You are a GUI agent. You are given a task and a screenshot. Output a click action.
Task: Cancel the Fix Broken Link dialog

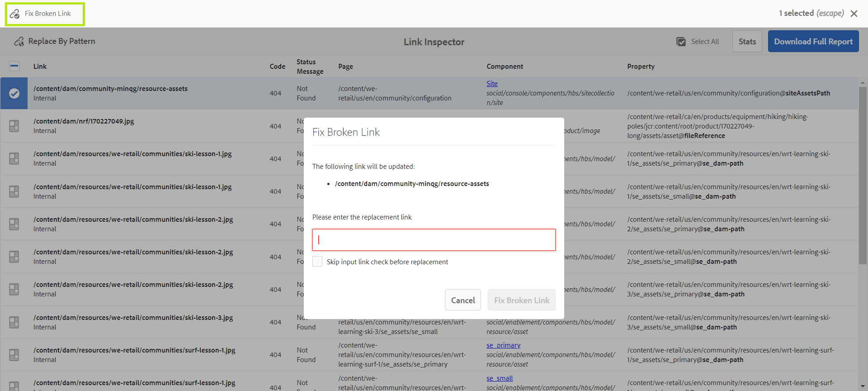(463, 300)
